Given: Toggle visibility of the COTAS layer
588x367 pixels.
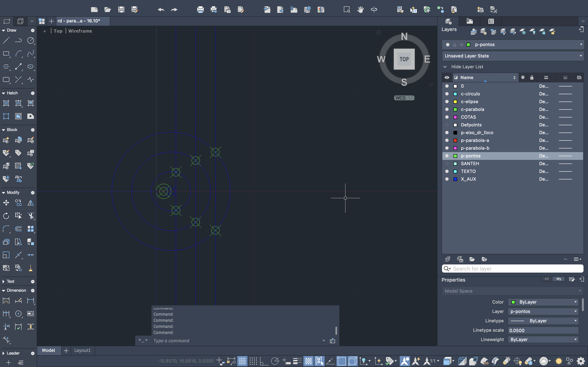Looking at the screenshot, I should (447, 117).
